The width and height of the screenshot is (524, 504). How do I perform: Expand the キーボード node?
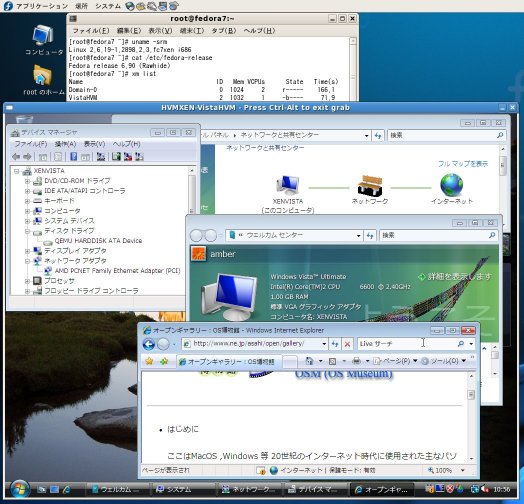tap(27, 201)
